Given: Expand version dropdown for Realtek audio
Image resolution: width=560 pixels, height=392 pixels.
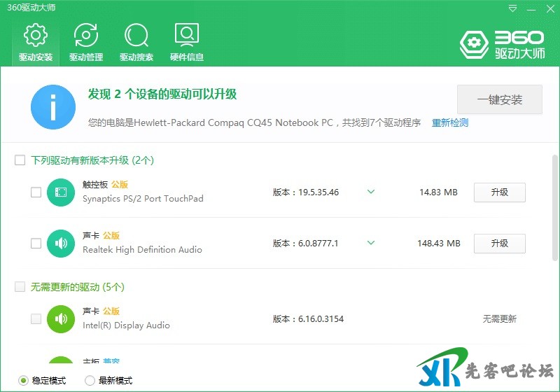Looking at the screenshot, I should point(371,243).
